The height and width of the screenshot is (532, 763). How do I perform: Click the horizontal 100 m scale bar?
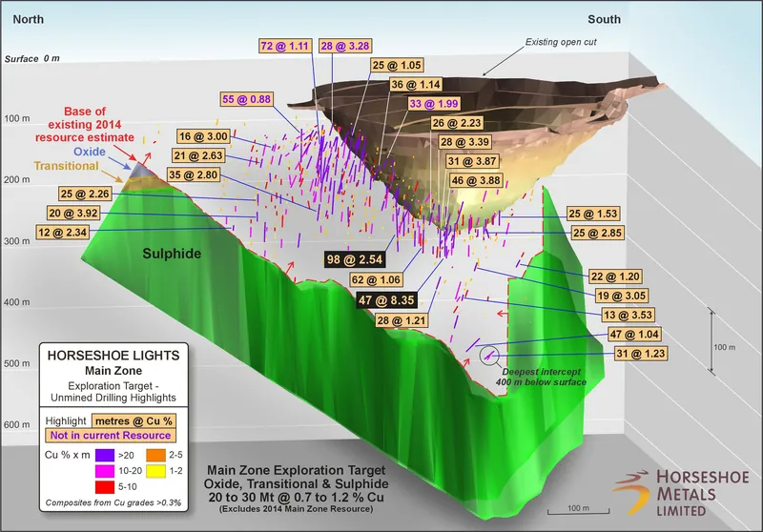(x=579, y=510)
